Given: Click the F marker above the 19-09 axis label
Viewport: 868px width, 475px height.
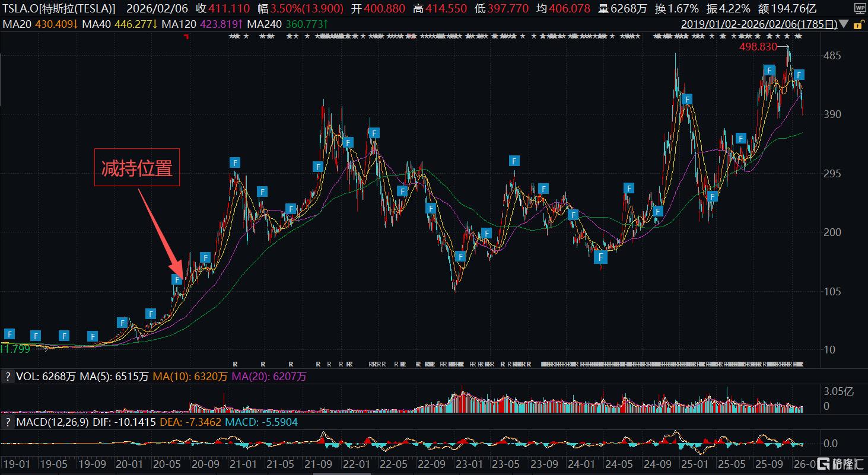Looking at the screenshot, I should [x=92, y=336].
